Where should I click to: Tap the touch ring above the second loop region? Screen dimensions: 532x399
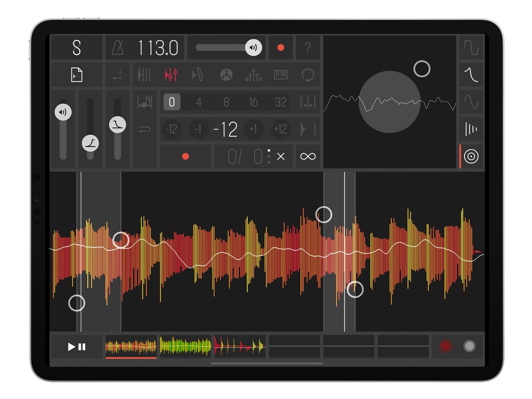point(324,215)
